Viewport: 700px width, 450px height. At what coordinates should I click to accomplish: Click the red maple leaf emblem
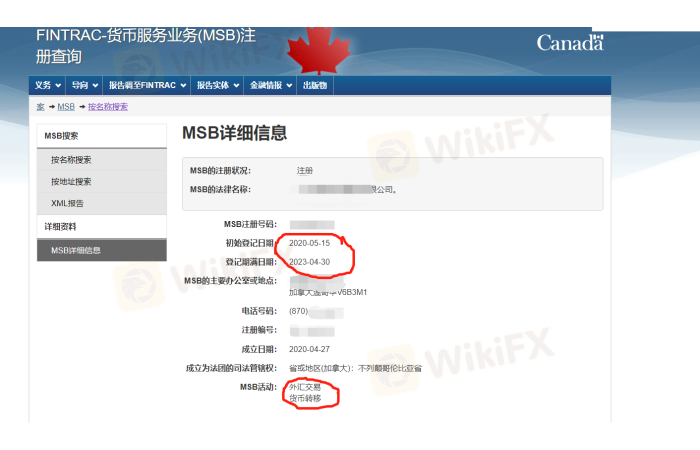click(318, 50)
